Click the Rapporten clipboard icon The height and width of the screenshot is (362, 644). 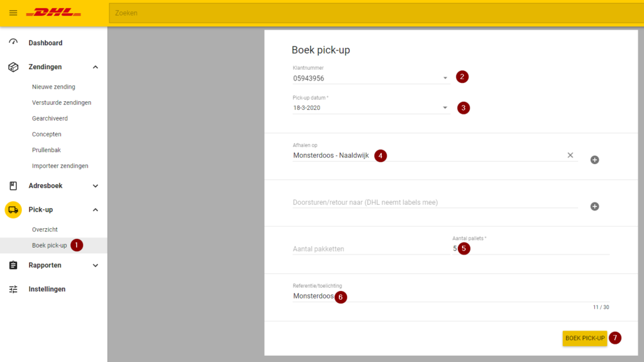coord(13,265)
